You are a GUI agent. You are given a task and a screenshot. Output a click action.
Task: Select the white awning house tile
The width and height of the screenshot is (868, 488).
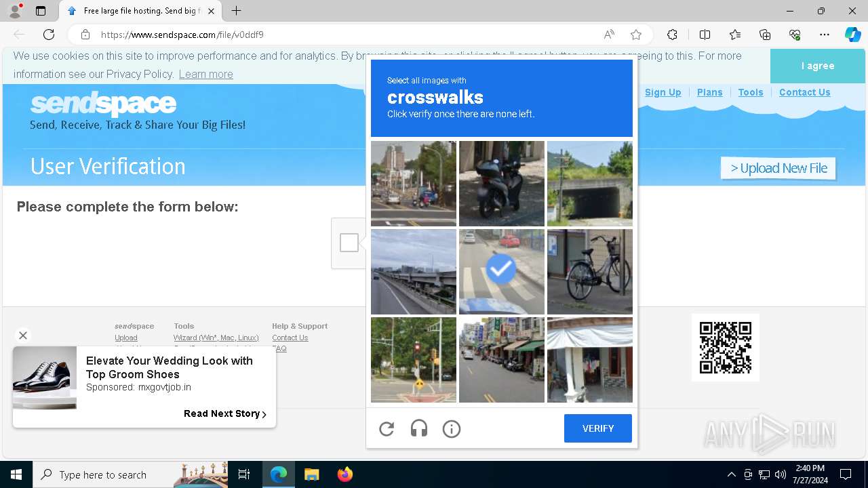tap(590, 359)
